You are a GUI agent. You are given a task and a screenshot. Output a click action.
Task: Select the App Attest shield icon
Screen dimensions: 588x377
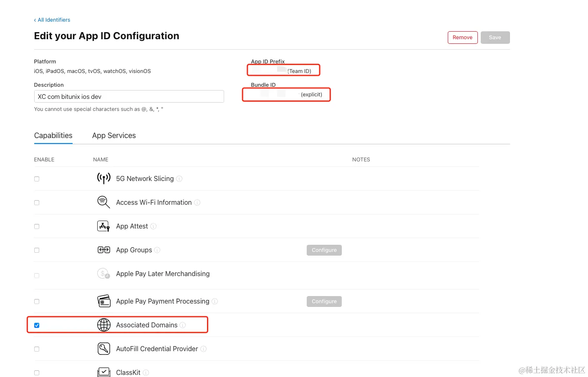click(x=103, y=226)
